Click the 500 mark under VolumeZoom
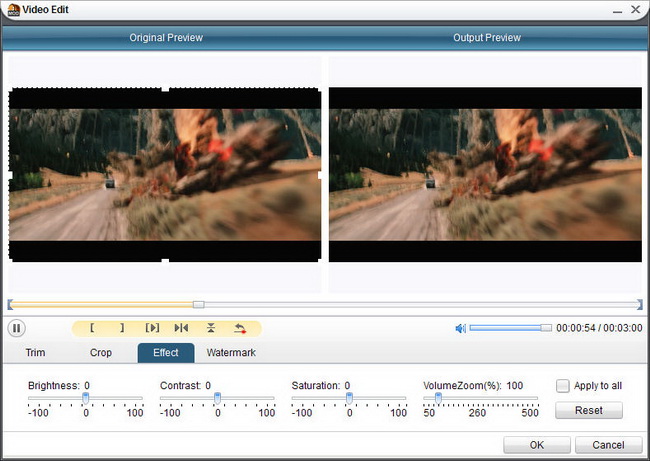650x461 pixels. (x=530, y=413)
